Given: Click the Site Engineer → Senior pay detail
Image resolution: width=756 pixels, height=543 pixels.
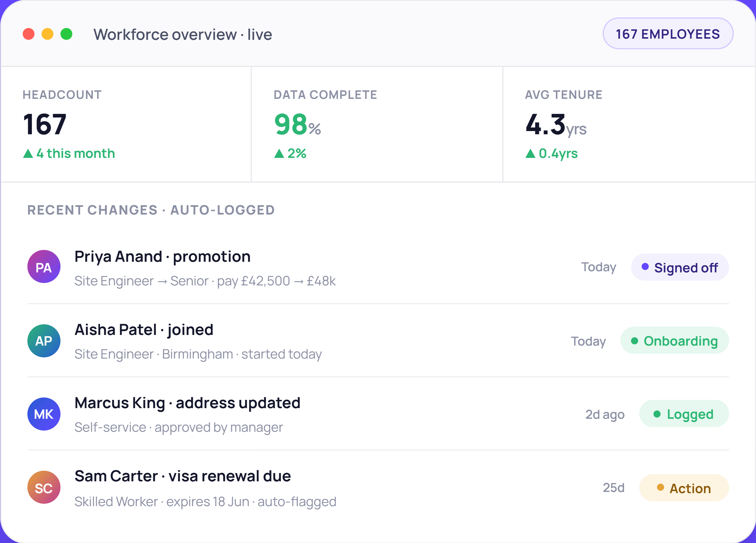Looking at the screenshot, I should (x=205, y=281).
